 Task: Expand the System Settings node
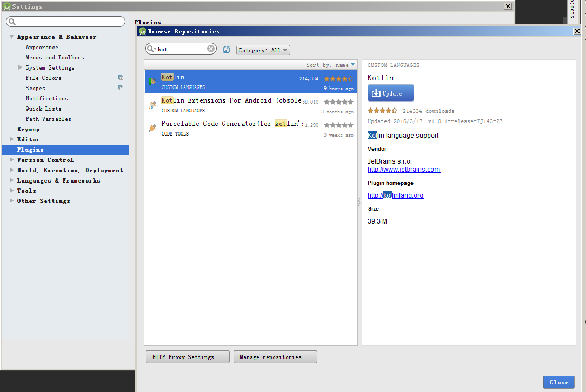coord(20,67)
